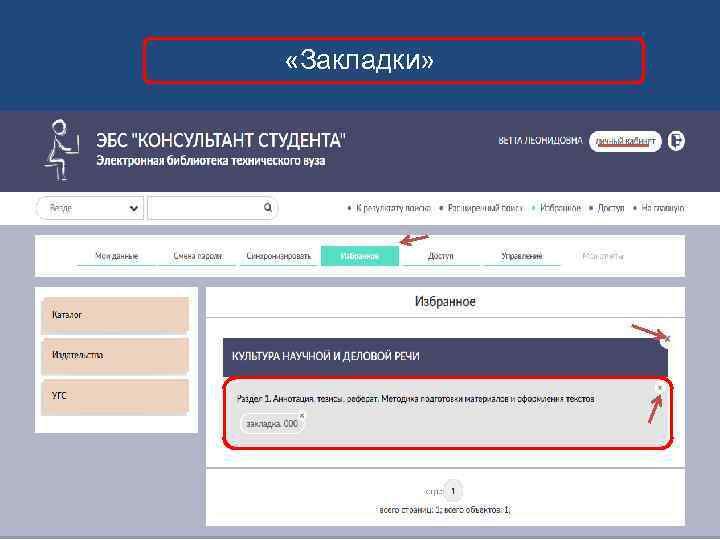The image size is (720, 540).
Task: Switch to the Мои данные tab
Action: (116, 256)
